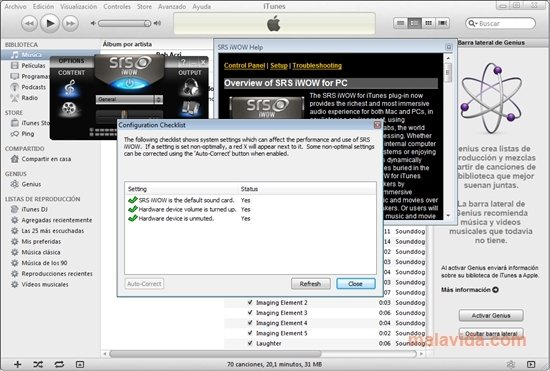The width and height of the screenshot is (550, 371).
Task: Click Activar Genius button
Action: point(491,316)
